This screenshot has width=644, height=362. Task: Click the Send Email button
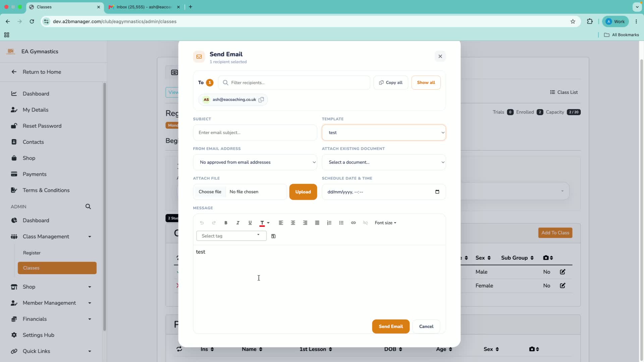[x=391, y=326]
